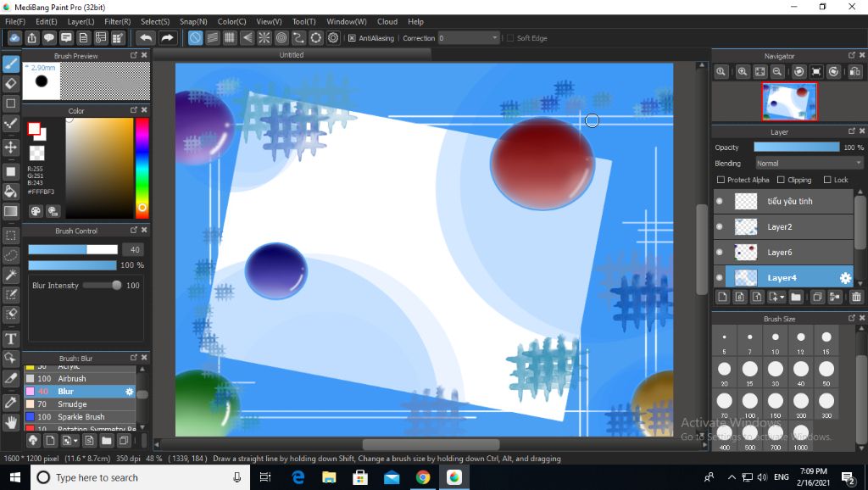Hide Layer4 visibility
Image resolution: width=868 pixels, height=490 pixels.
tap(719, 278)
